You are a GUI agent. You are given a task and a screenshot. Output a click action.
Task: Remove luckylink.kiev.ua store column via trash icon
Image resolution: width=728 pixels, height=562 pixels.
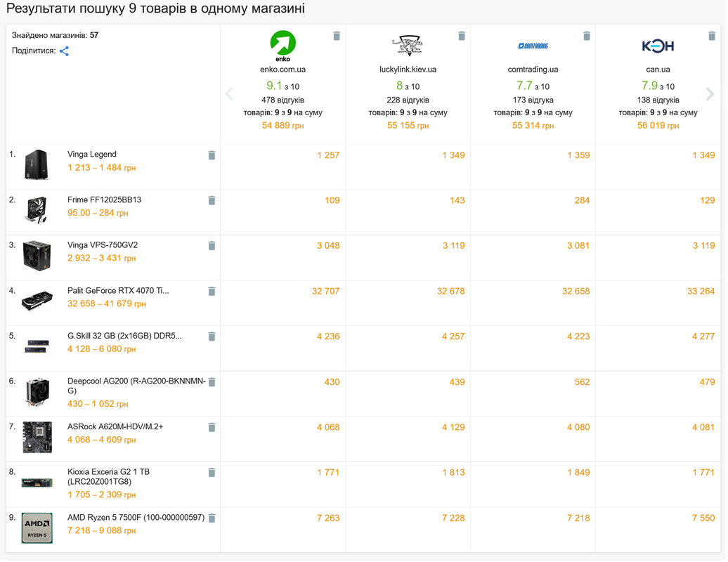point(462,36)
